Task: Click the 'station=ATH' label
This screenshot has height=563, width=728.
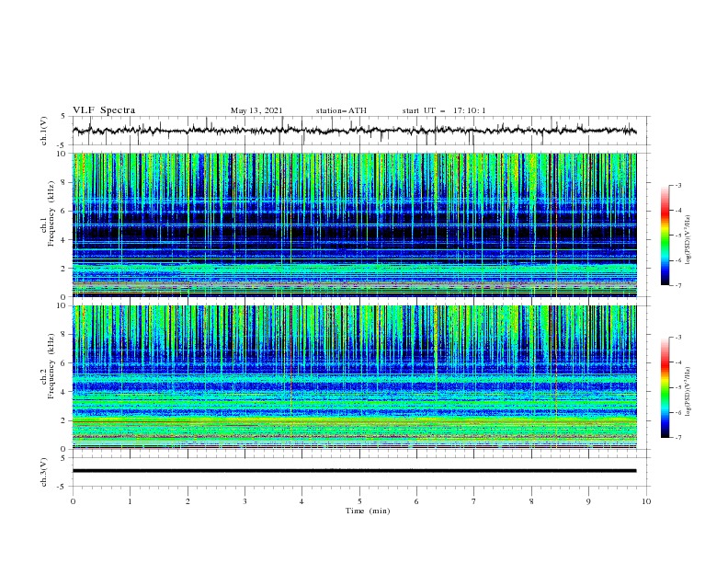Action: point(341,110)
